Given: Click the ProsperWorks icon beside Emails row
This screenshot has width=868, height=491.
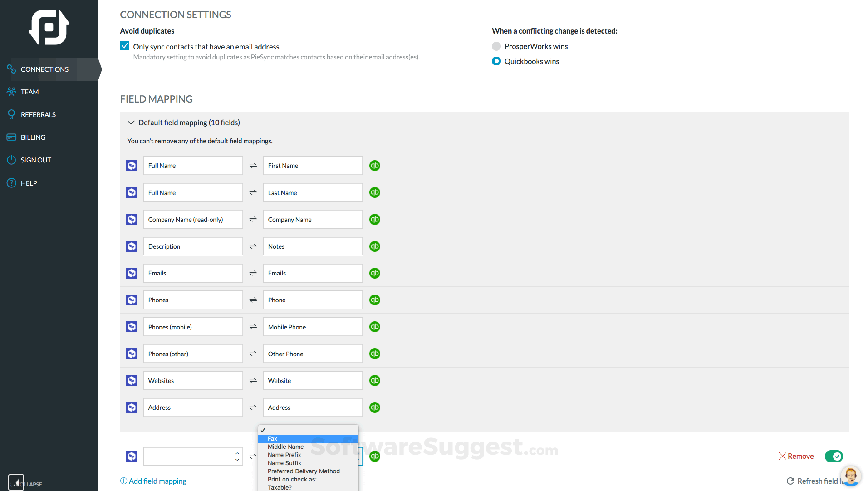Looking at the screenshot, I should pos(132,273).
